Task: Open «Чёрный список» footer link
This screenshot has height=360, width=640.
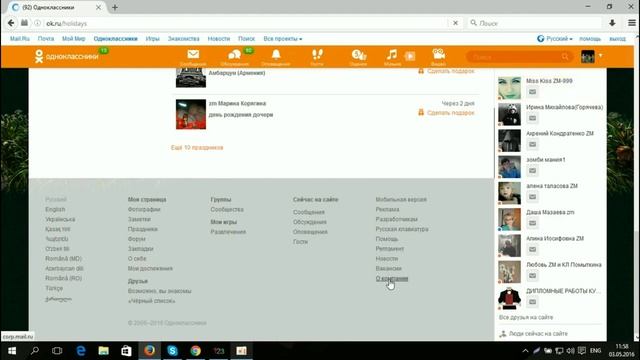Action: click(x=151, y=301)
